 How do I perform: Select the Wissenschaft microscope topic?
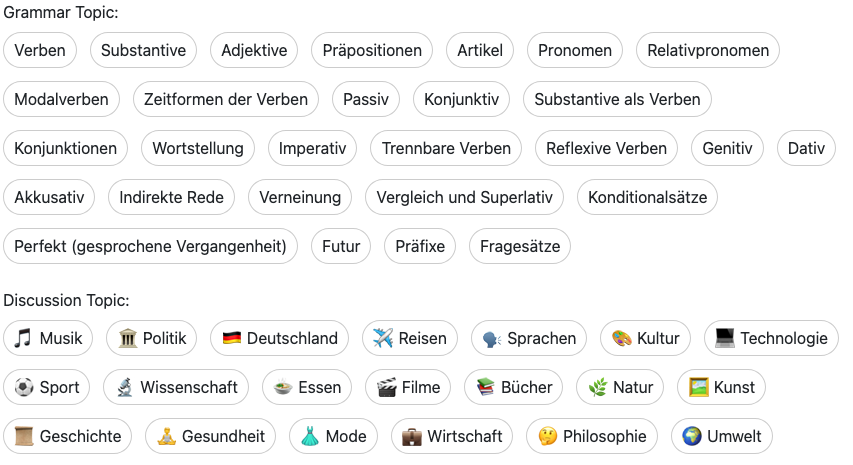coord(176,387)
